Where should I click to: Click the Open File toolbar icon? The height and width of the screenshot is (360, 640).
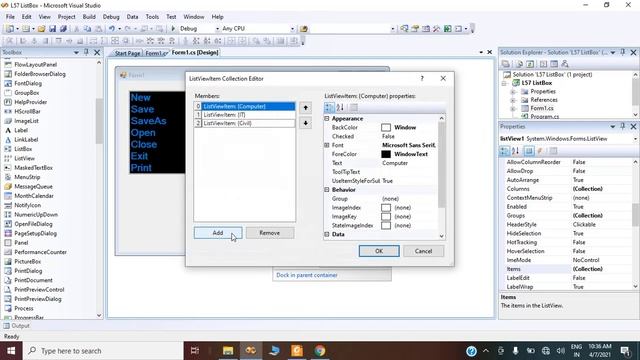click(x=41, y=29)
